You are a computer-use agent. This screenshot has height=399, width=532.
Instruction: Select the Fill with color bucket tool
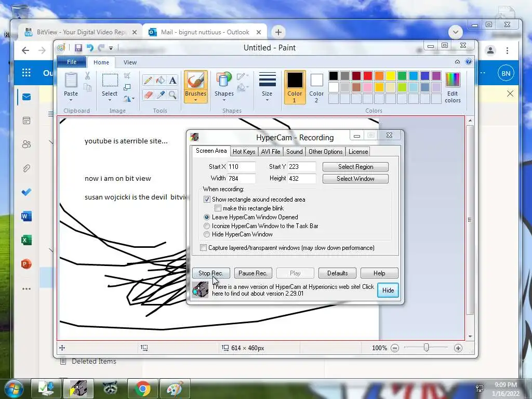click(x=161, y=81)
